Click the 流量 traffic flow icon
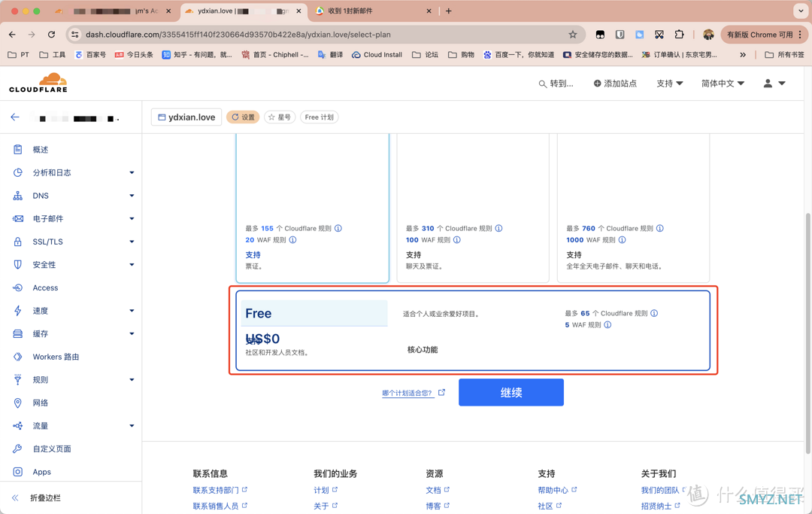Screen dimensions: 812x514 (x=17, y=426)
